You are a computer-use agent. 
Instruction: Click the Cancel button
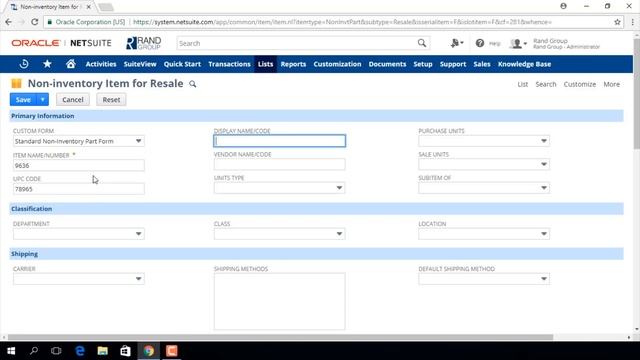click(x=73, y=100)
